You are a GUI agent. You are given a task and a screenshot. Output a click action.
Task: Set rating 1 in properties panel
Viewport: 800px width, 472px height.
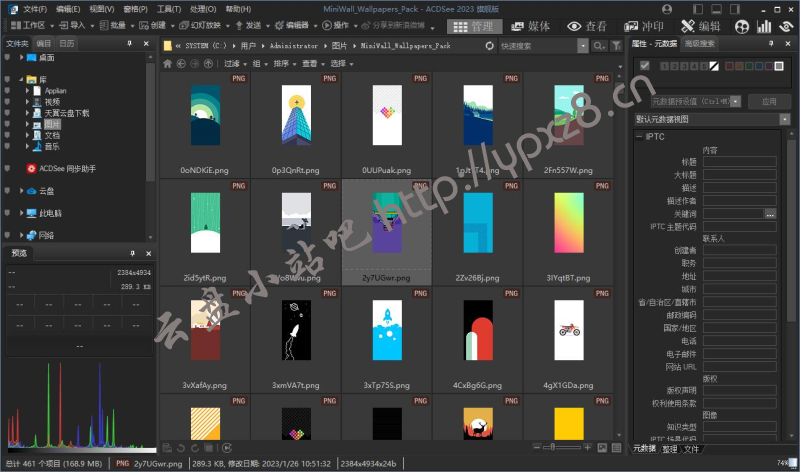[x=664, y=66]
